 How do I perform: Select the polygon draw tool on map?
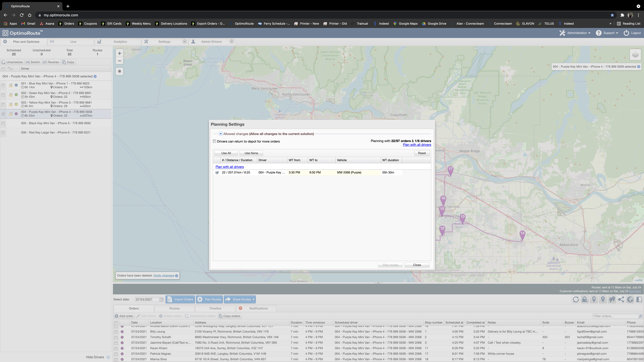pos(119,71)
